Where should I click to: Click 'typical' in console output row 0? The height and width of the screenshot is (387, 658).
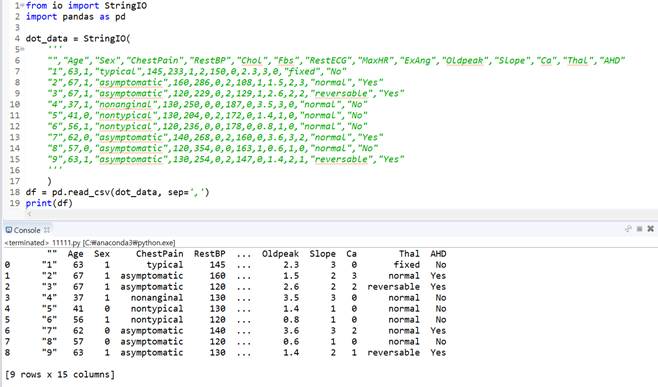click(164, 265)
